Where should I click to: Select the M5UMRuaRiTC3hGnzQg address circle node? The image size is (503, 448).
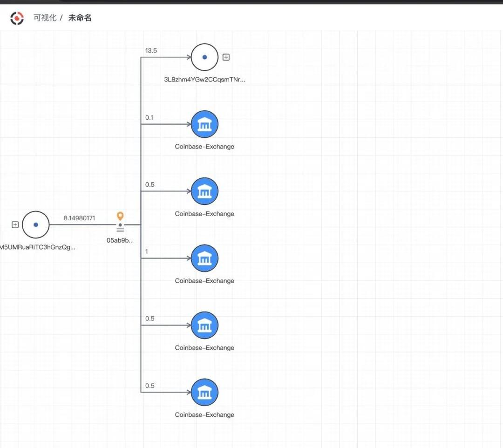[35, 225]
